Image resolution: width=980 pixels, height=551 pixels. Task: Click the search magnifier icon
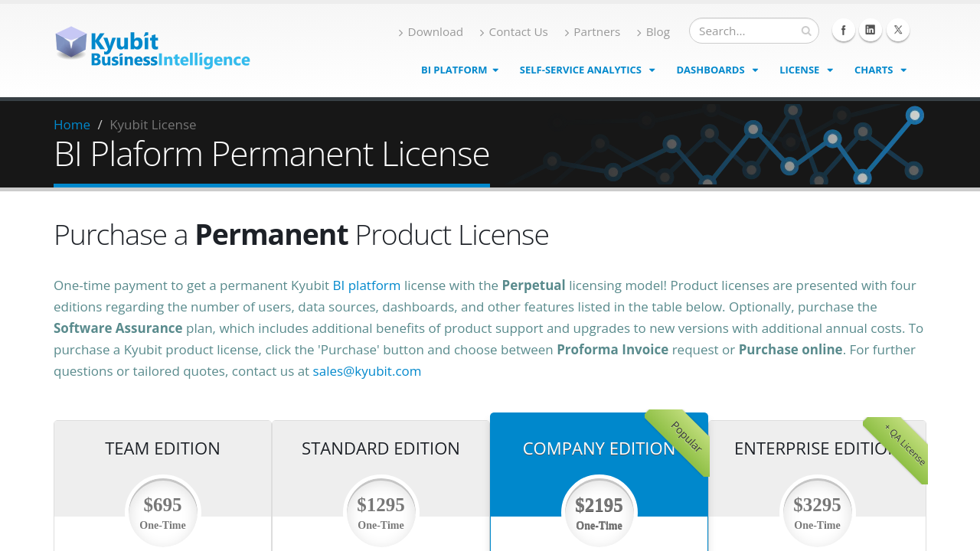[806, 31]
